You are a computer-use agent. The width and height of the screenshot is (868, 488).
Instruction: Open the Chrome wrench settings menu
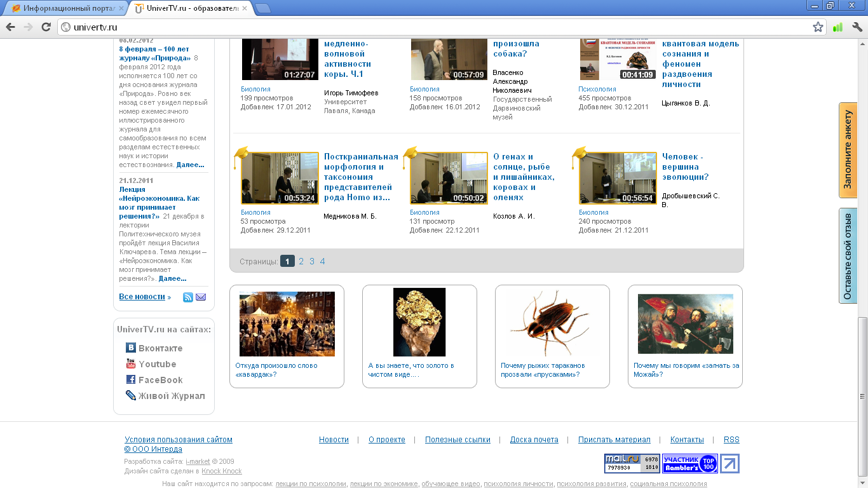[x=857, y=27]
